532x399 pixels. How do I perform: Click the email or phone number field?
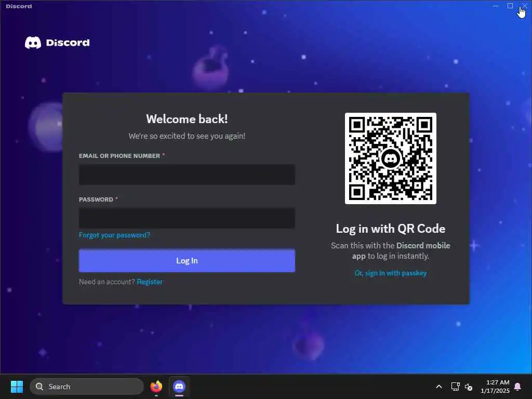(187, 175)
